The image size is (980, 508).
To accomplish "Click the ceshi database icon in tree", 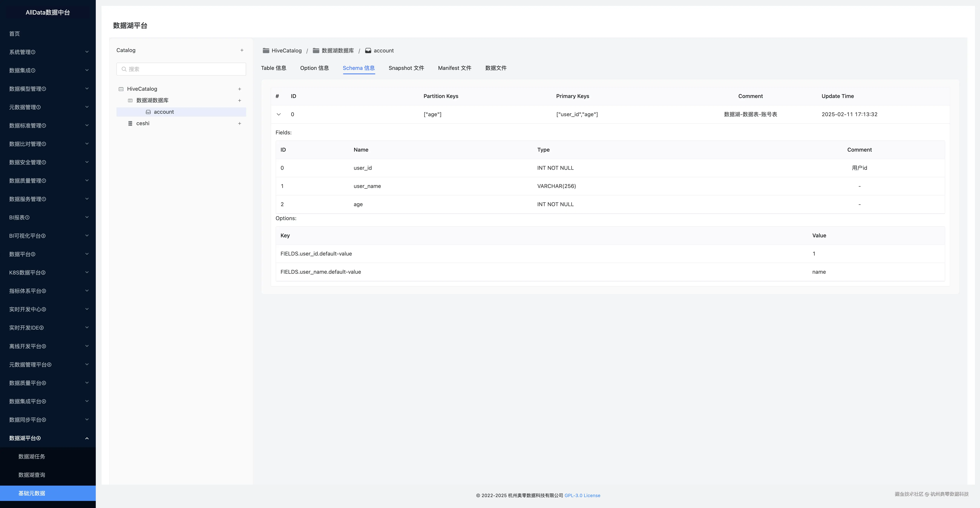I will [130, 124].
